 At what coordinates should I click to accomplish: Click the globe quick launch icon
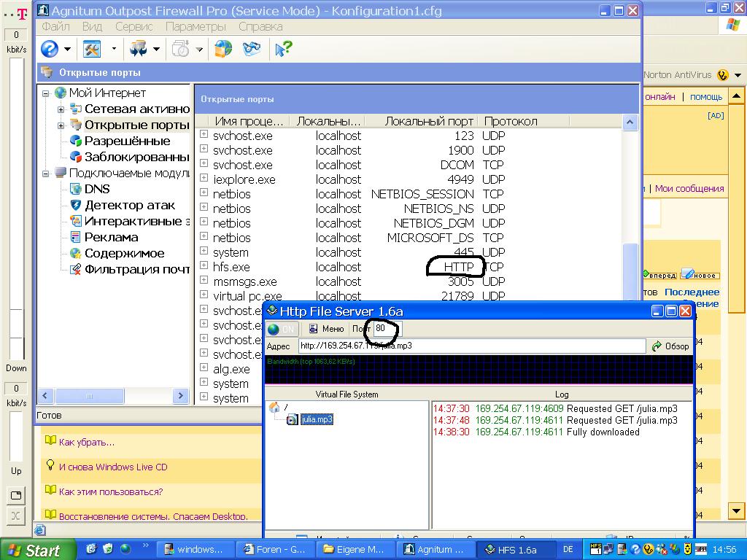coord(125,549)
